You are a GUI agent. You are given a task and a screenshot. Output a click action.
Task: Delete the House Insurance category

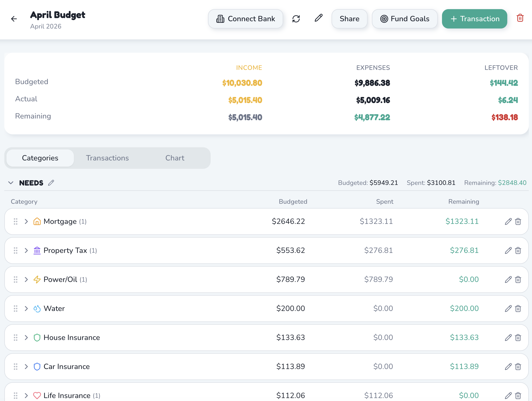[x=518, y=338]
